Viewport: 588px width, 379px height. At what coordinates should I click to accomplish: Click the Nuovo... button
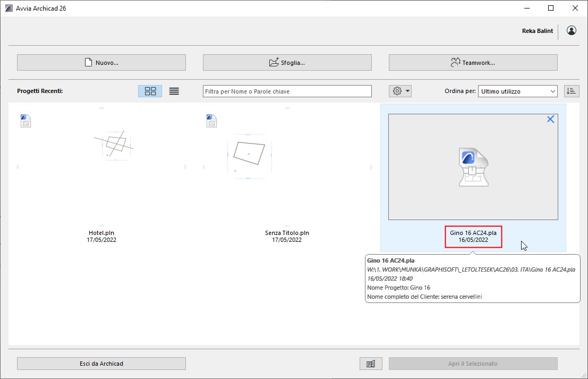pyautogui.click(x=101, y=63)
